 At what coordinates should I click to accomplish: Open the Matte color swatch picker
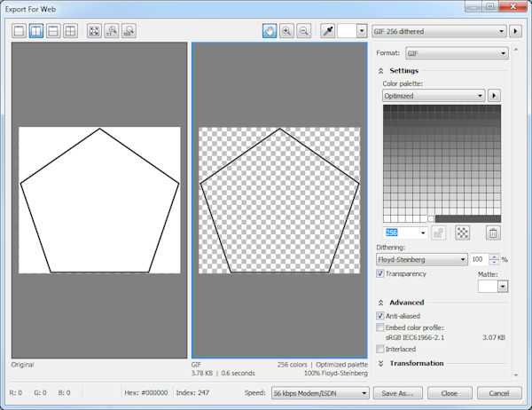pos(493,287)
